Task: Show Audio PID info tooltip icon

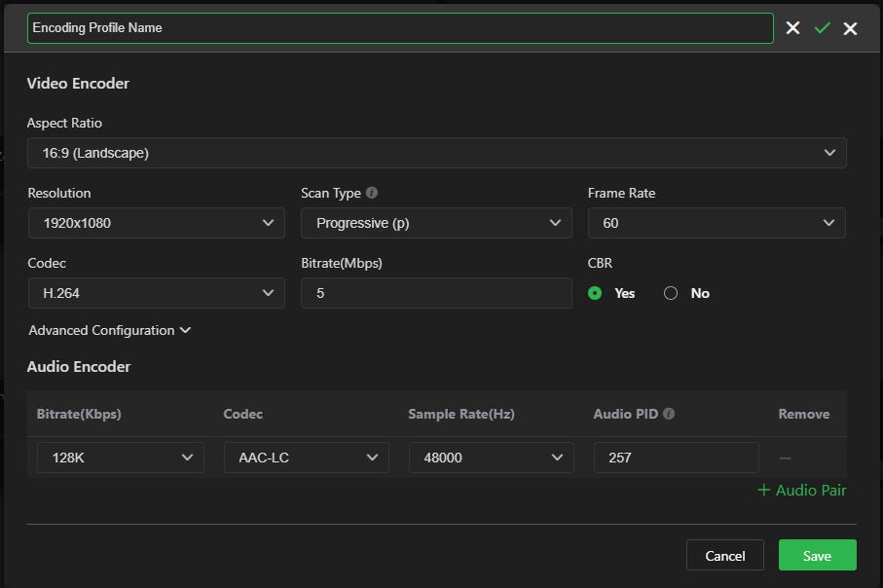Action: (669, 414)
